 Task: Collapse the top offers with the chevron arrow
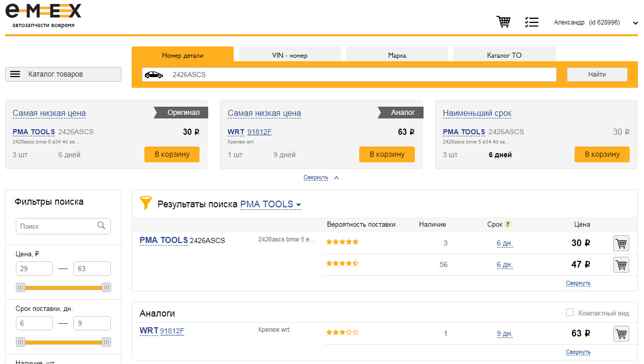[x=336, y=178]
